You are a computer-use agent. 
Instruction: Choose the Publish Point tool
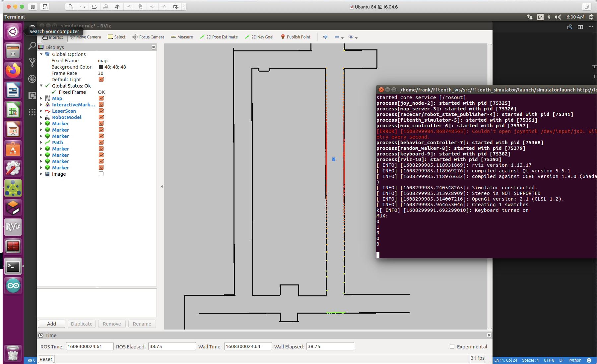[x=296, y=37]
